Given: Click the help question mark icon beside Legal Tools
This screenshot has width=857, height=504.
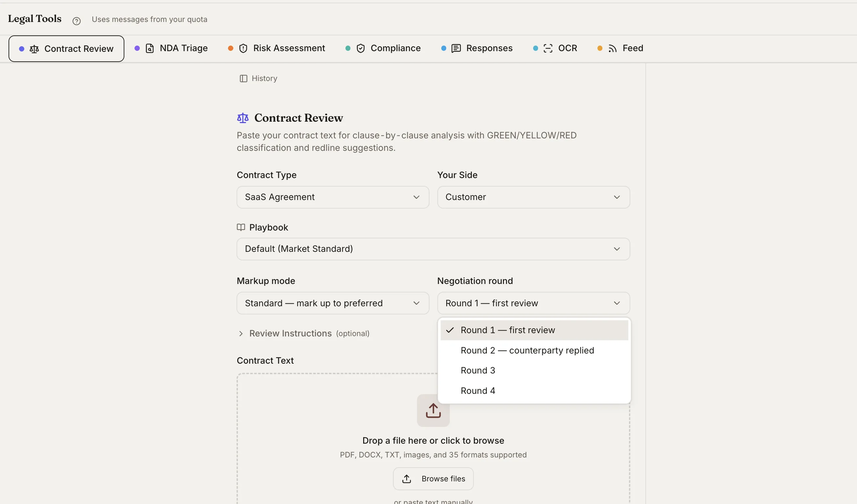Looking at the screenshot, I should (76, 21).
